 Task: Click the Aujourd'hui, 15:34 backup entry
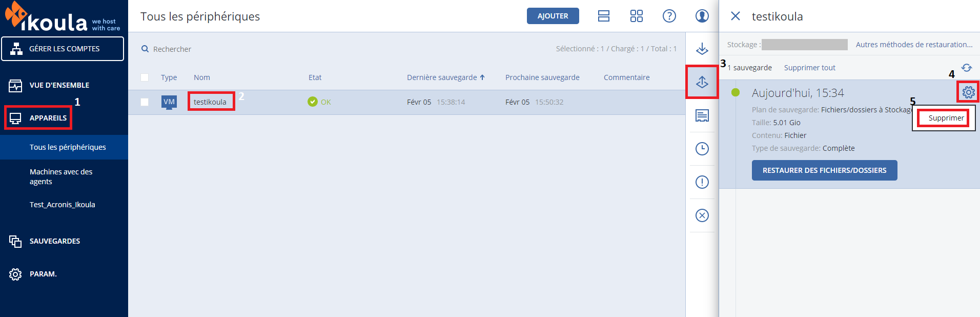(798, 93)
